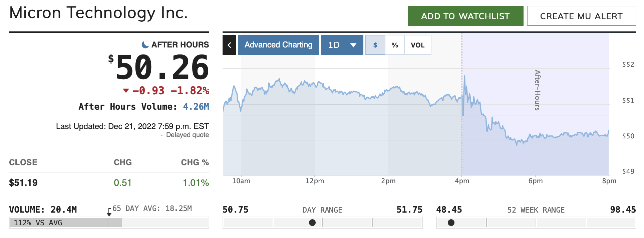The image size is (644, 238).
Task: Click the back chevron beside Advanced Charting
Action: pyautogui.click(x=229, y=45)
